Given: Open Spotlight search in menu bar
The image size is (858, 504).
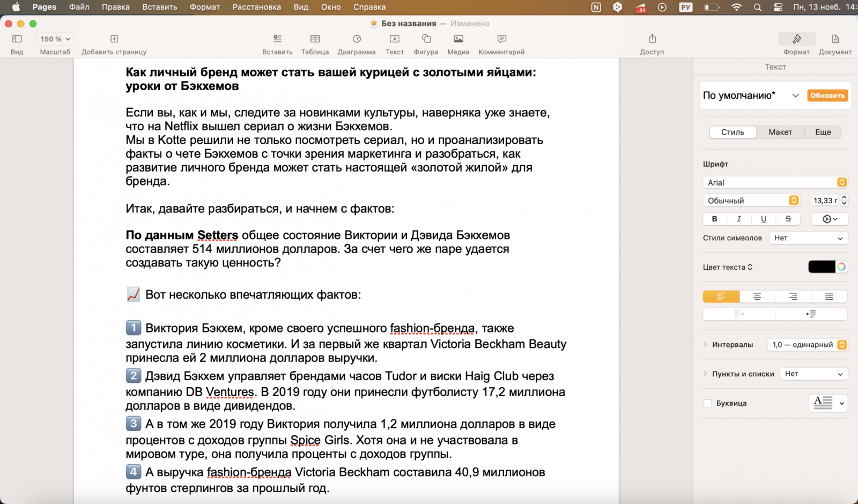Looking at the screenshot, I should click(757, 8).
